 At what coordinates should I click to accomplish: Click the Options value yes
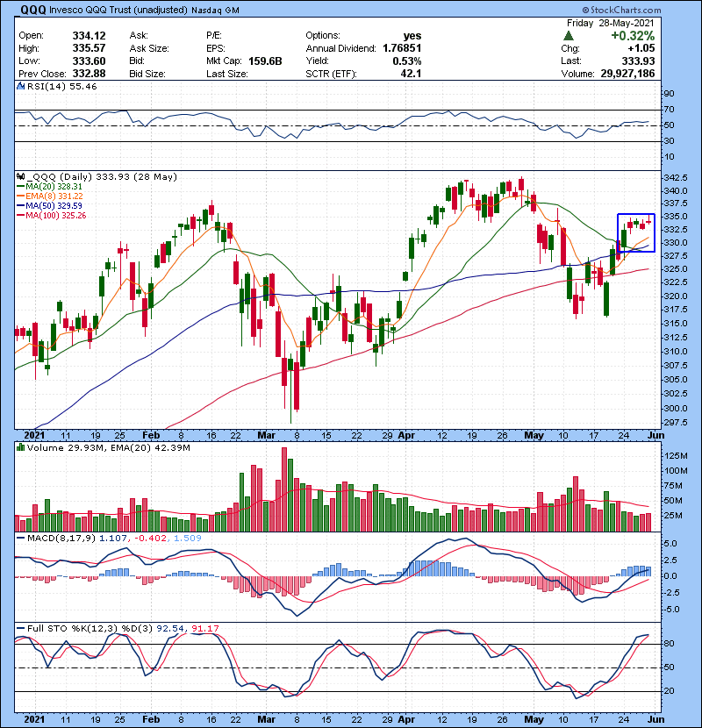click(x=412, y=36)
